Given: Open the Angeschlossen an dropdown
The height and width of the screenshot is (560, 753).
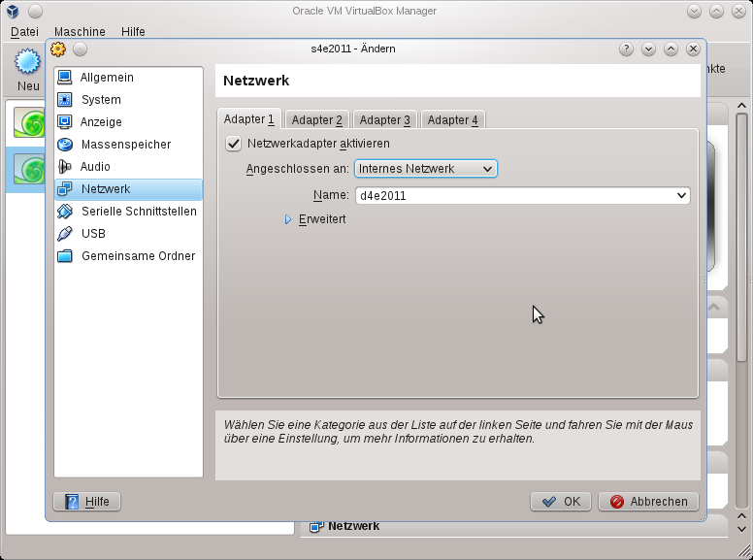Looking at the screenshot, I should pos(425,169).
